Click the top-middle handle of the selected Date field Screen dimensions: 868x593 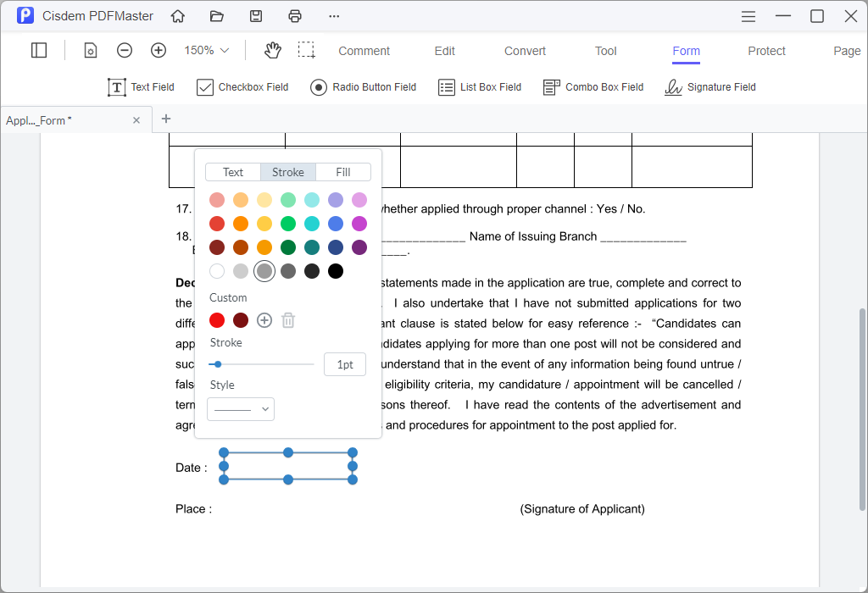tap(288, 452)
